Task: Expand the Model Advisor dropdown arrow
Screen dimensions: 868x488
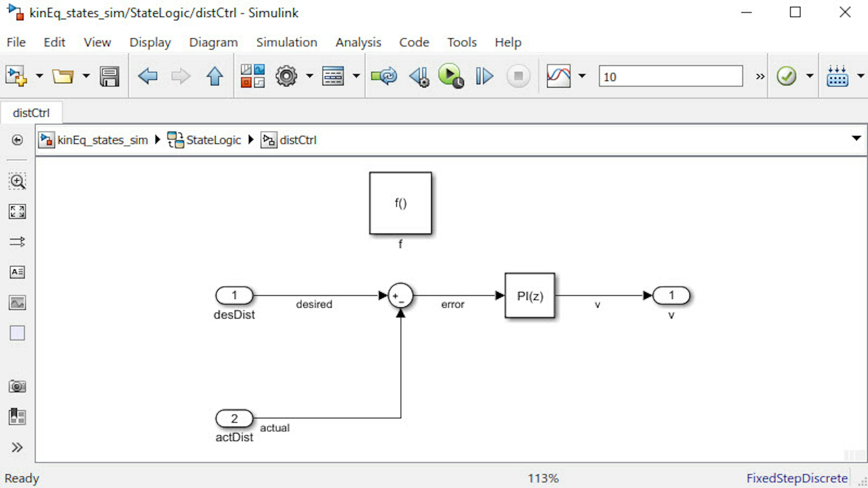Action: (x=810, y=76)
